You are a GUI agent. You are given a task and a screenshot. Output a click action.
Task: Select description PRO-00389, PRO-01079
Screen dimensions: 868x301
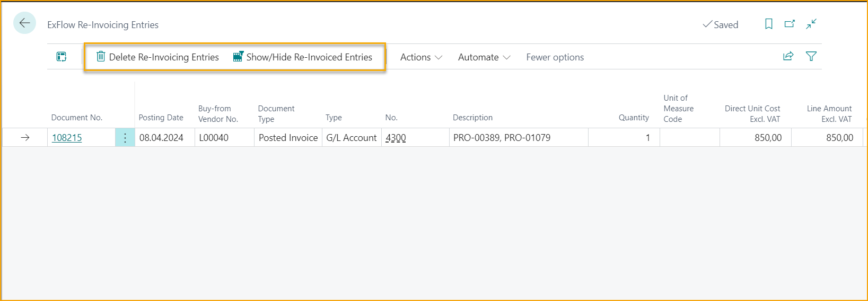pyautogui.click(x=519, y=138)
